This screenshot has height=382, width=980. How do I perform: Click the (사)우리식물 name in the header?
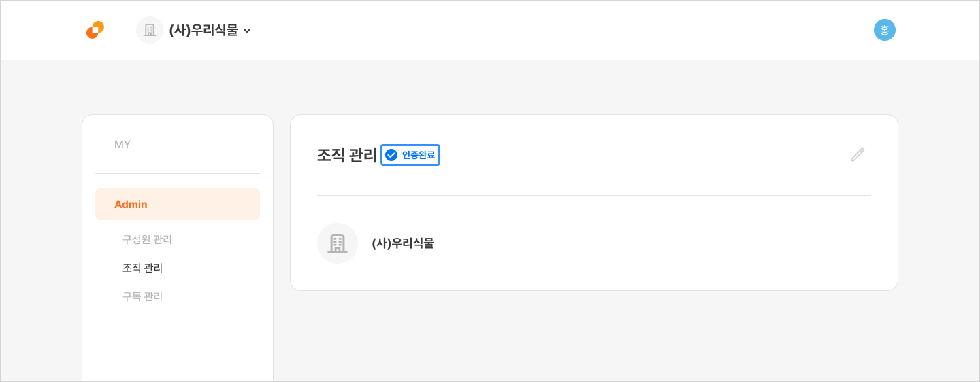[203, 30]
